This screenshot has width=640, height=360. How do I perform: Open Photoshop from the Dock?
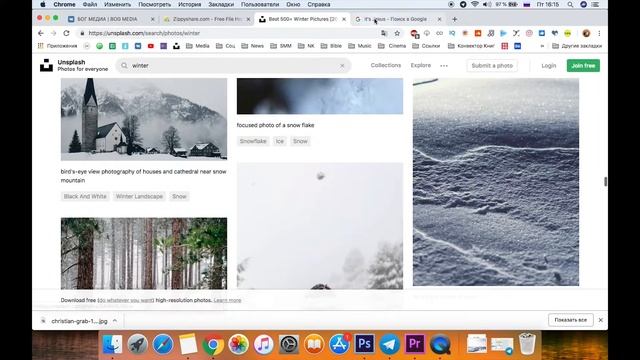364,344
